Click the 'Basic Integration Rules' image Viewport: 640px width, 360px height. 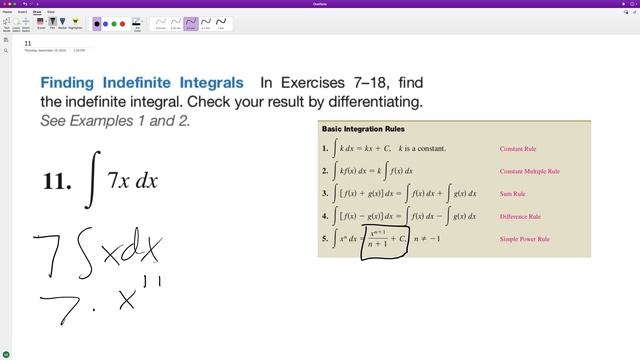tap(454, 189)
